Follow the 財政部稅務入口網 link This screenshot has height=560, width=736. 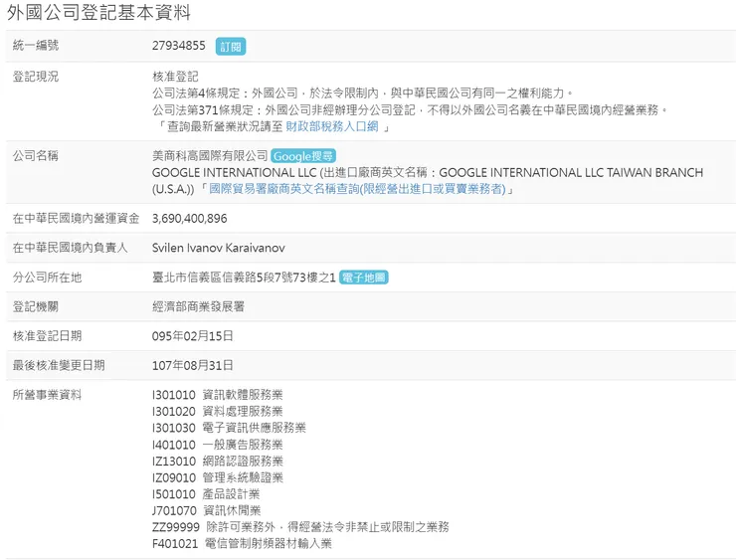pos(332,126)
